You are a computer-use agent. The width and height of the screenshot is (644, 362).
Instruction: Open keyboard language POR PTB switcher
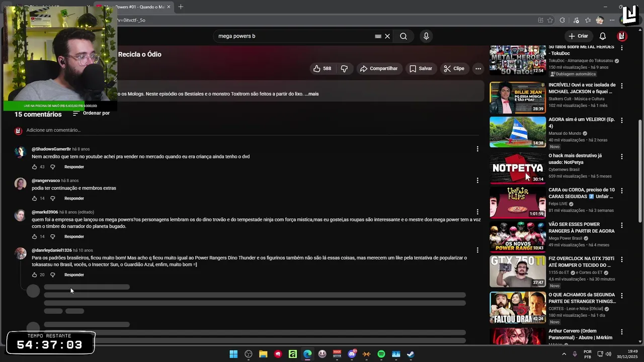pyautogui.click(x=588, y=354)
